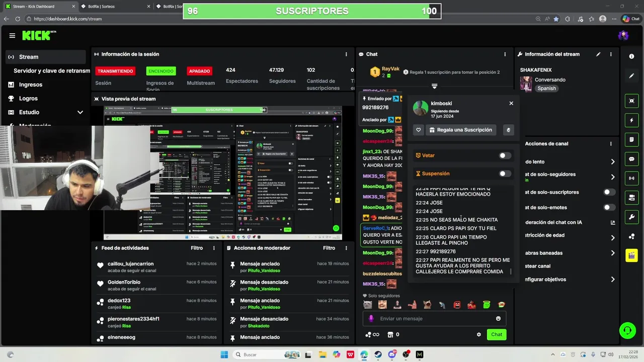Viewport: 644px width, 362px height.
Task: Click the mute icon in kimboski's card
Action: point(508,130)
